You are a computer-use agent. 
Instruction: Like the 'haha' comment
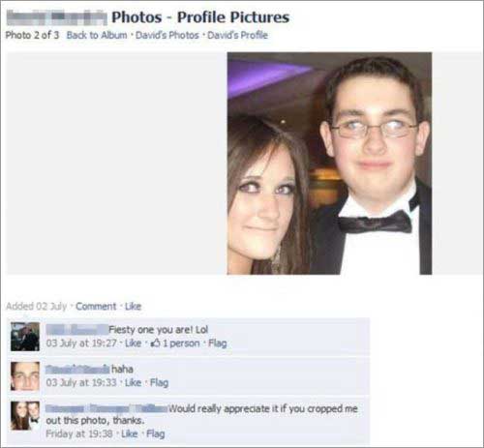133,382
